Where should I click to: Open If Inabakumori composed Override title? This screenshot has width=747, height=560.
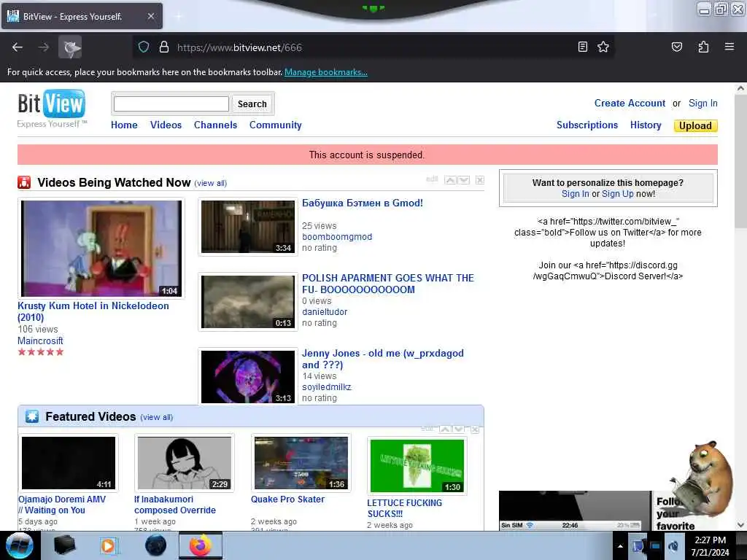[175, 505]
